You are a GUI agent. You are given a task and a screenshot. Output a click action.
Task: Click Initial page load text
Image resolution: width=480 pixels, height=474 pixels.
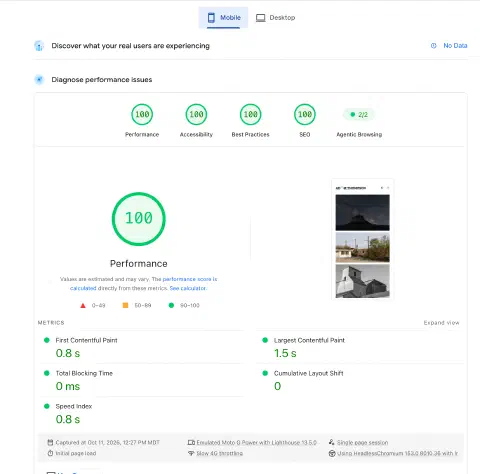coord(76,453)
